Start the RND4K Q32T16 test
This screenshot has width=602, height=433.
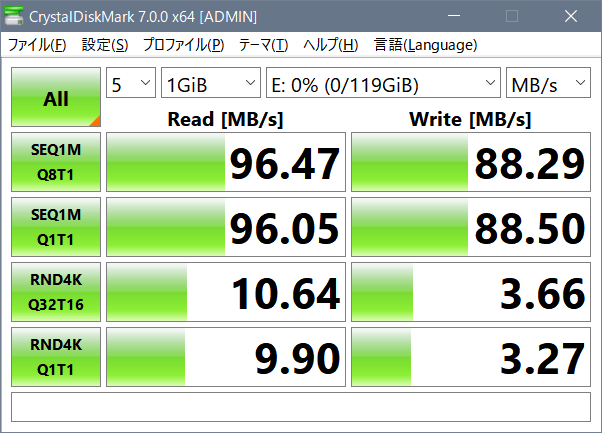pyautogui.click(x=56, y=292)
